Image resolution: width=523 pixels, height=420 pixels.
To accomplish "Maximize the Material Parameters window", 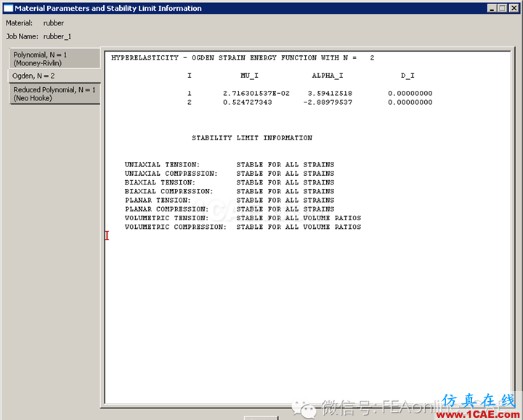I will coord(503,8).
